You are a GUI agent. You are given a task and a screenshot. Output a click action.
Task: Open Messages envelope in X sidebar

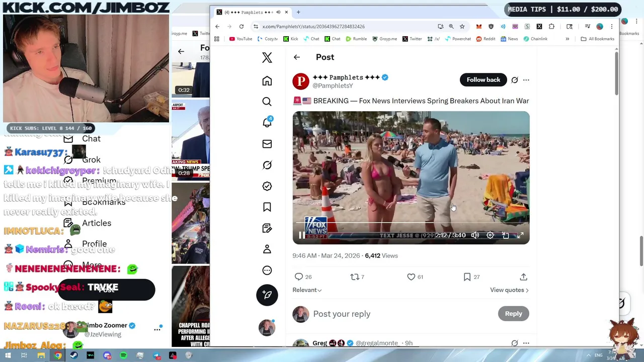(x=267, y=144)
